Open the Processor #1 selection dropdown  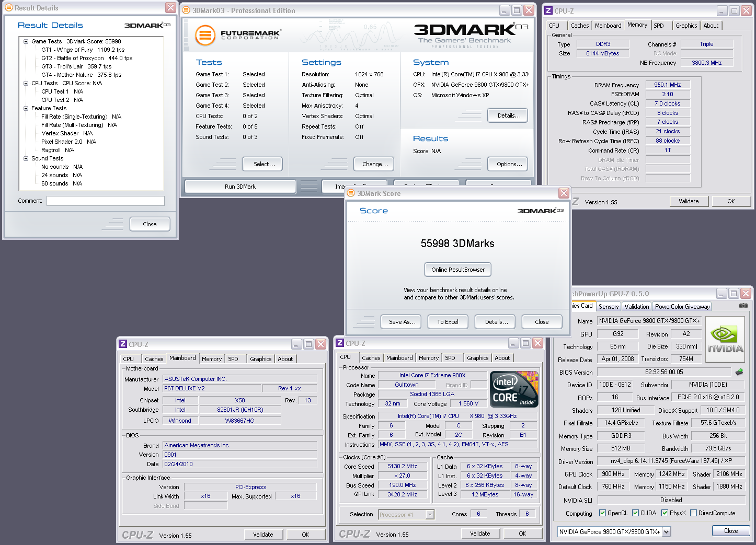(430, 515)
